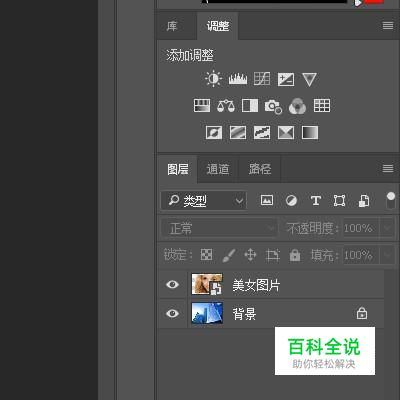Filter layers by adjustment layers

pos(291,200)
